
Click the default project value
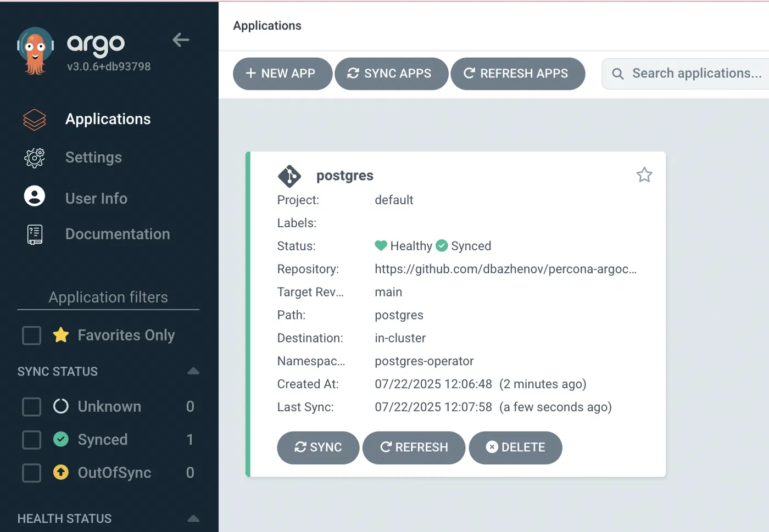(x=394, y=200)
